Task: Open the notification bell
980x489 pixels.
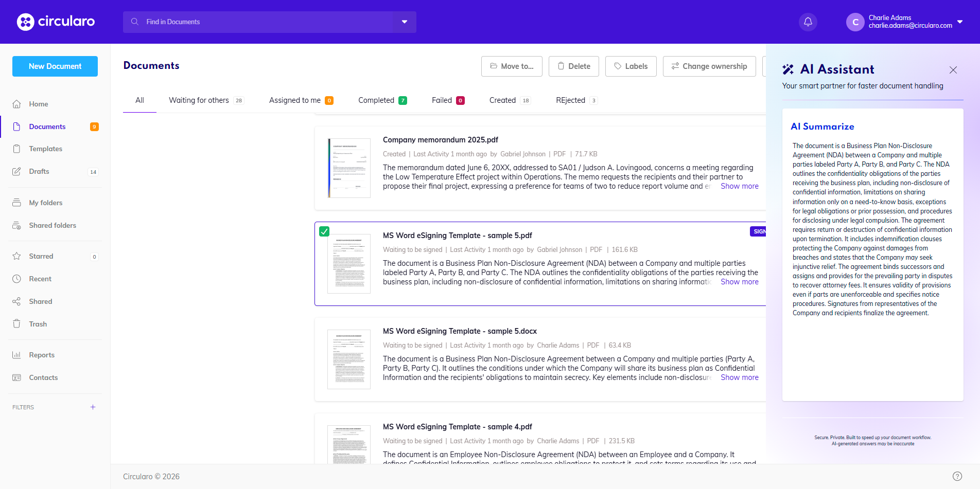Action: [x=808, y=22]
